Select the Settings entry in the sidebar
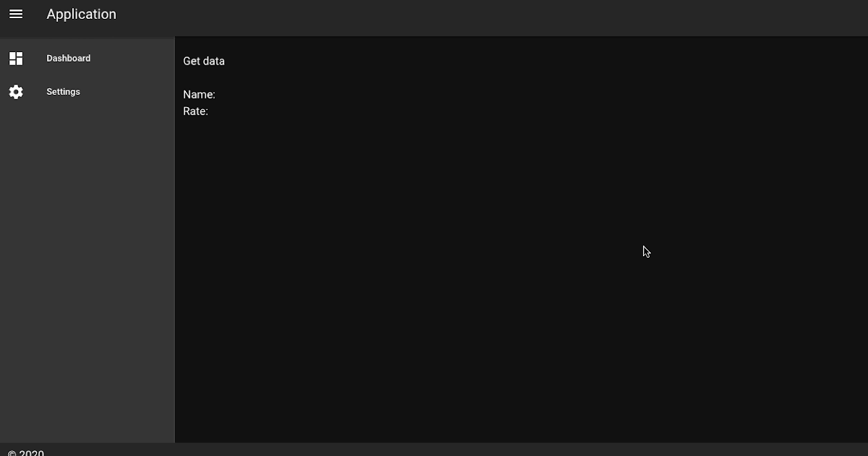This screenshot has height=456, width=868. tap(63, 91)
